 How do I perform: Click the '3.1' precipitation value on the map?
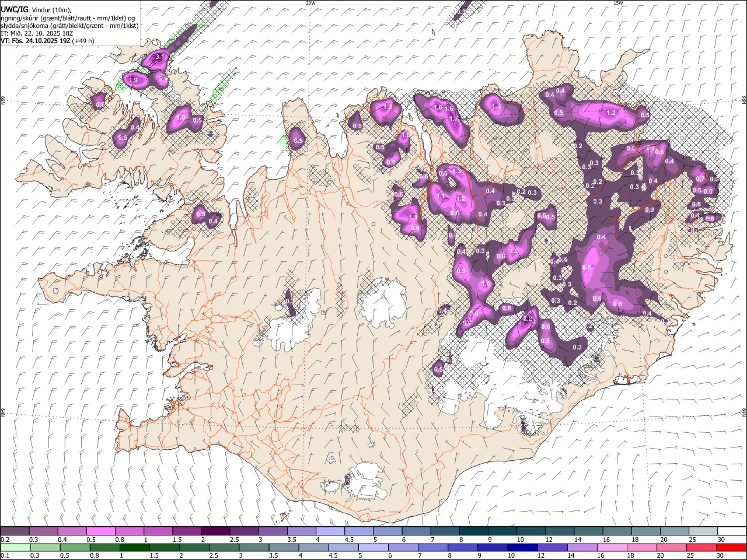159,57
